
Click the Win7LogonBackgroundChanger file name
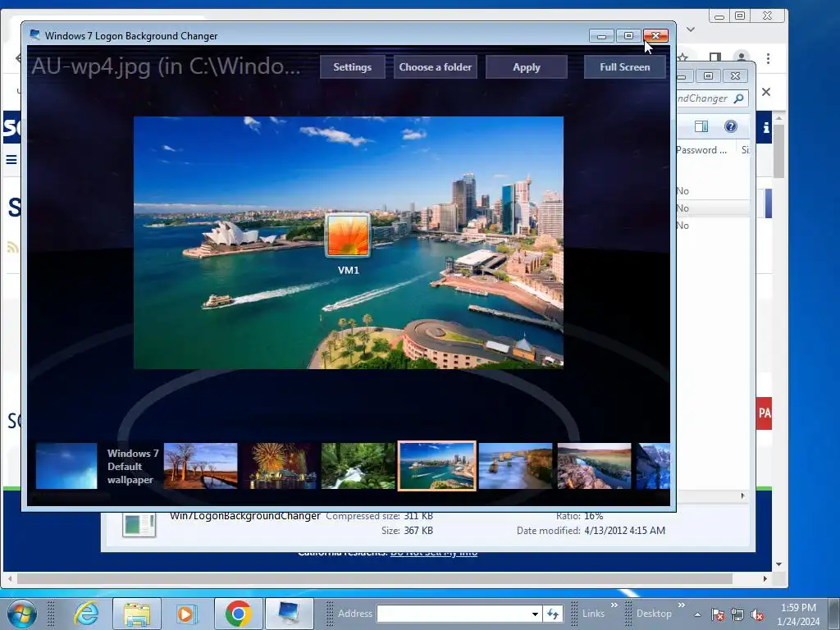245,516
